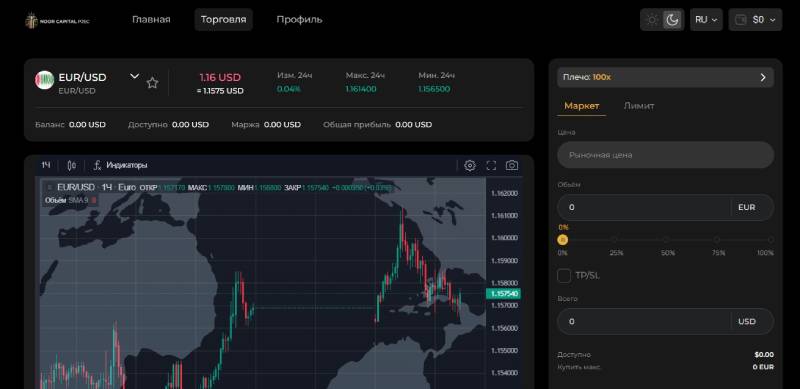Open the Профиль page
Viewport: 800px width, 389px height.
pos(299,19)
